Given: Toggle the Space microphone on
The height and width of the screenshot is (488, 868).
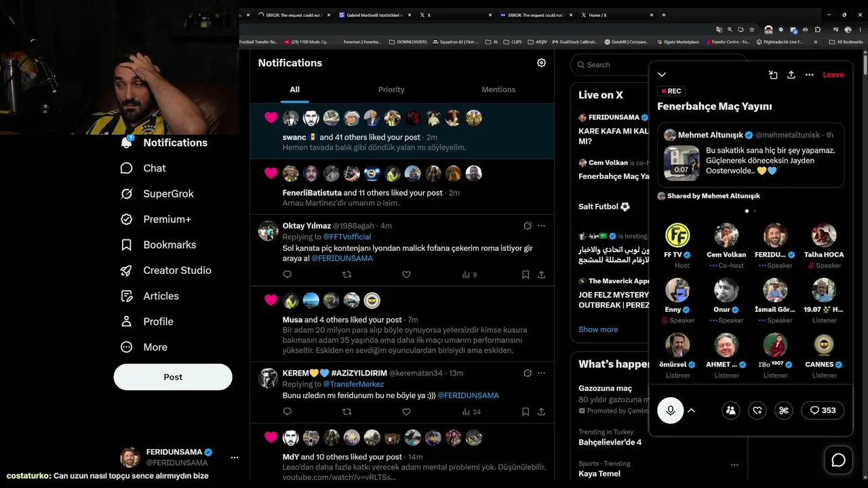Looking at the screenshot, I should pyautogui.click(x=670, y=410).
